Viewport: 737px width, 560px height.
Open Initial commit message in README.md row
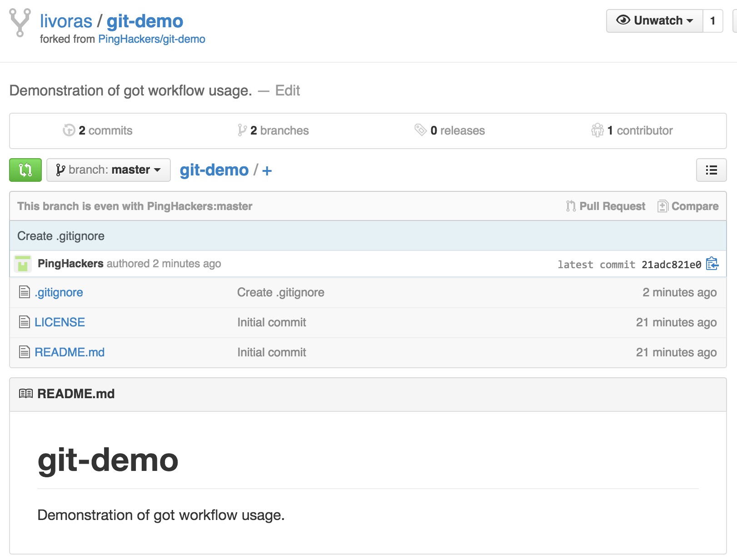(272, 352)
